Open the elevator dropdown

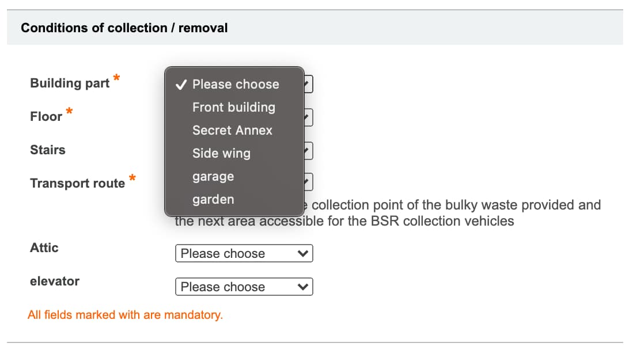(x=244, y=287)
